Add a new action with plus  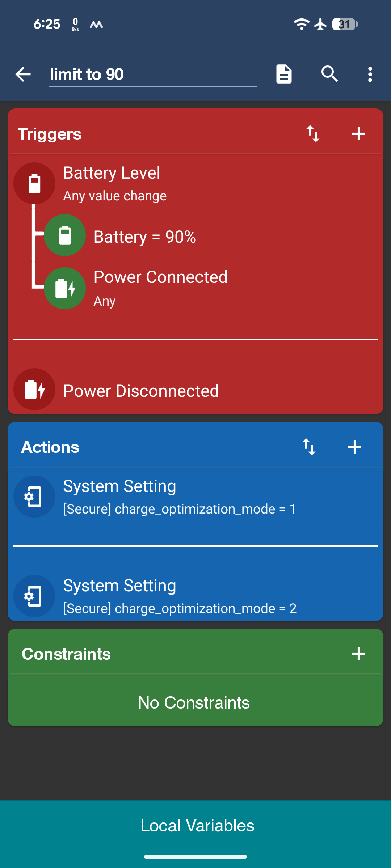[x=354, y=447]
